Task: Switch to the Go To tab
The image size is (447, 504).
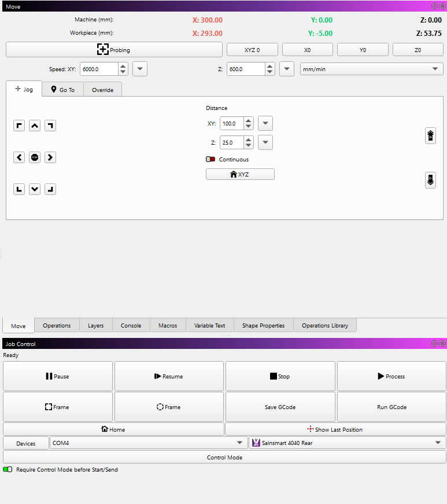Action: click(x=62, y=90)
